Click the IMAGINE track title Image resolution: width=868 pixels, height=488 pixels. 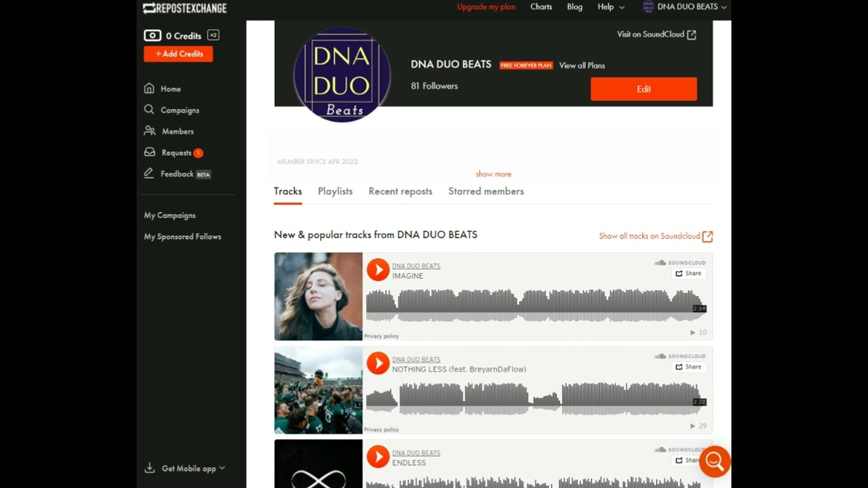point(408,276)
